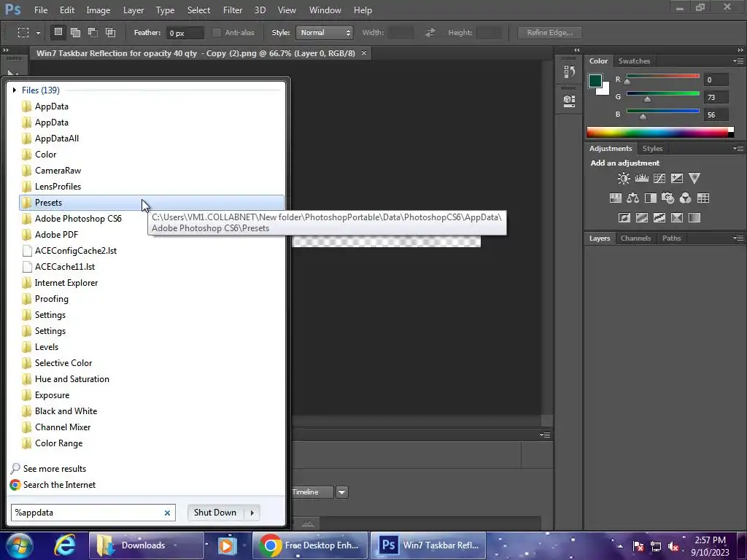Add a Vibrance adjustment layer
747x560 pixels.
point(694,179)
